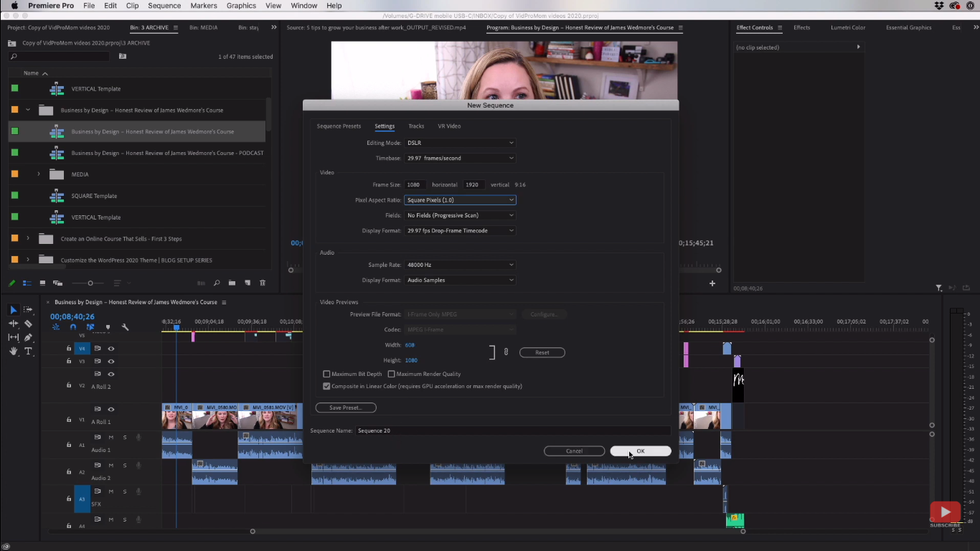This screenshot has width=980, height=551.
Task: Open the Sequence menu in the menu bar
Action: tap(164, 6)
